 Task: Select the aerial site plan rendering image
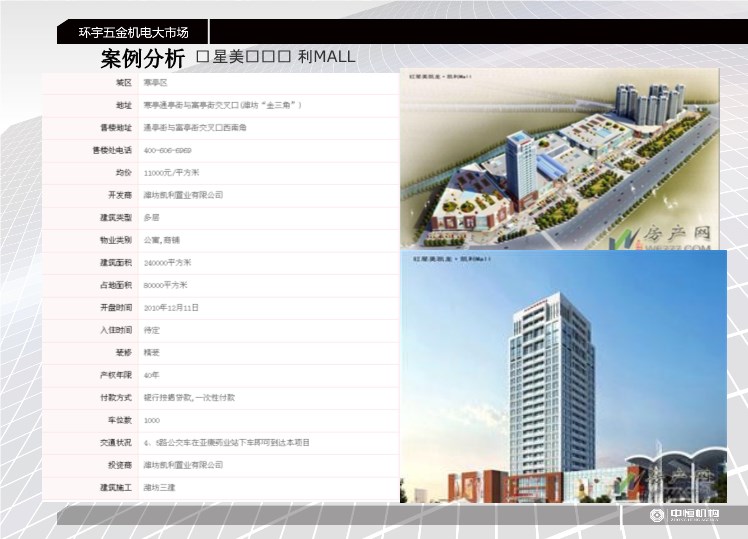tap(560, 159)
